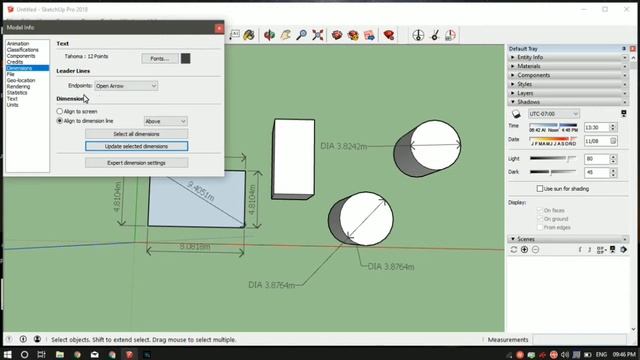Click the Measurements input box
Screen dimensions: 640x360
[579, 340]
